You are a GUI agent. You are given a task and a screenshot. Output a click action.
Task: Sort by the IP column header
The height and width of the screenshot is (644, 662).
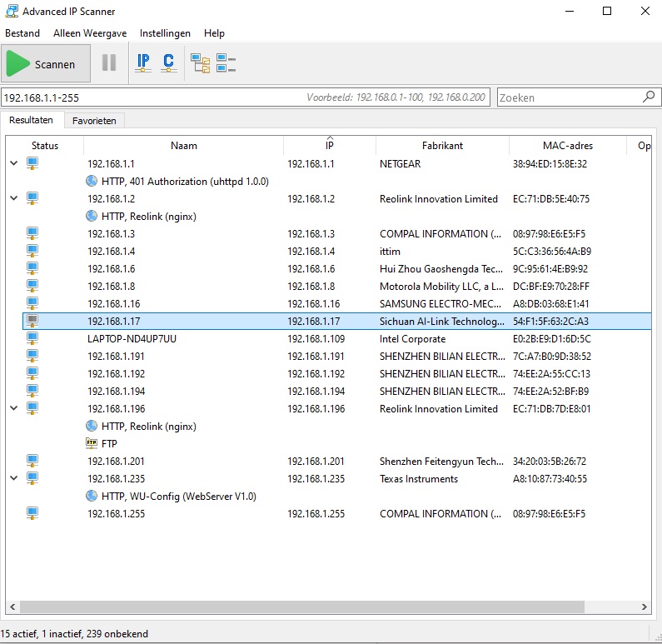[330, 146]
